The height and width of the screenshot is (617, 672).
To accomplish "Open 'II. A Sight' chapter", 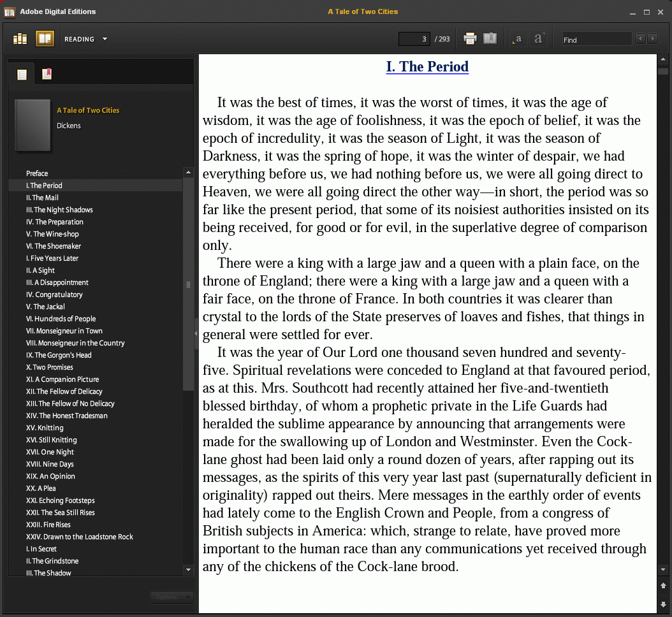I will click(40, 270).
